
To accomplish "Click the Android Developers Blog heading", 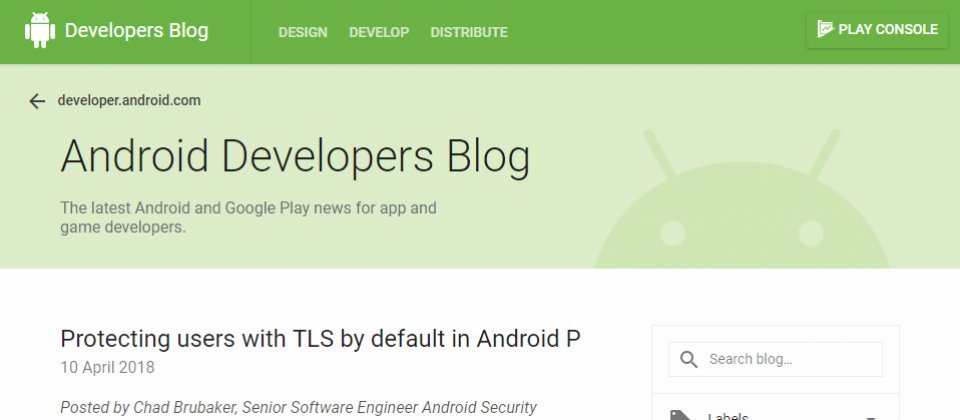I will click(x=295, y=157).
